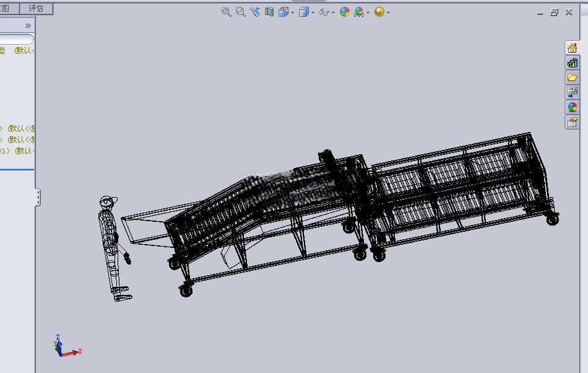This screenshot has height=373, width=588.
Task: Click the Zoom to Fit icon
Action: tap(226, 12)
